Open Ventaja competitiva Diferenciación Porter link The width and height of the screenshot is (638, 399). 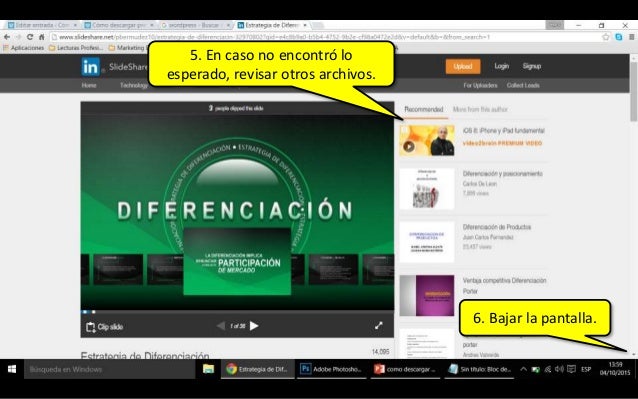(x=504, y=286)
